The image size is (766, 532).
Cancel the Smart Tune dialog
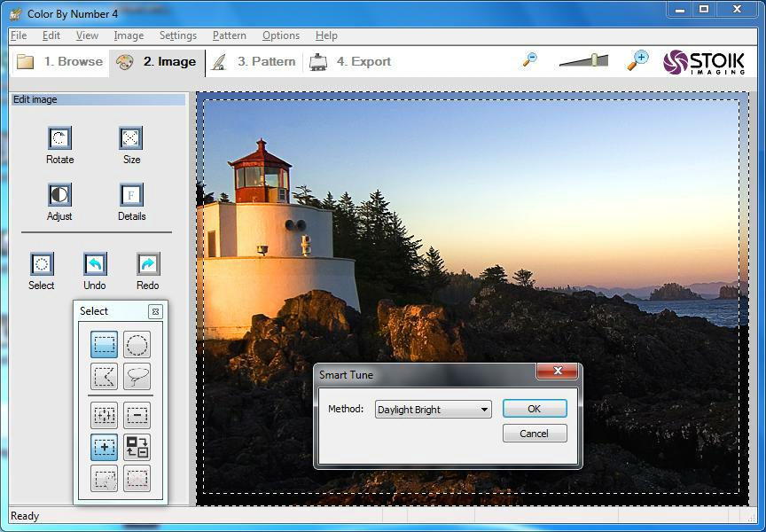(534, 434)
